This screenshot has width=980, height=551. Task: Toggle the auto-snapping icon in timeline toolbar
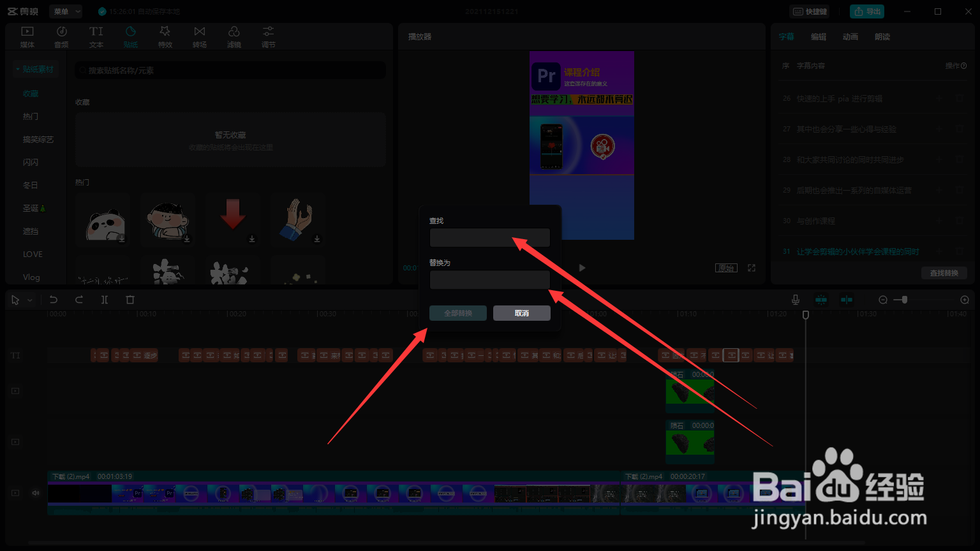847,300
